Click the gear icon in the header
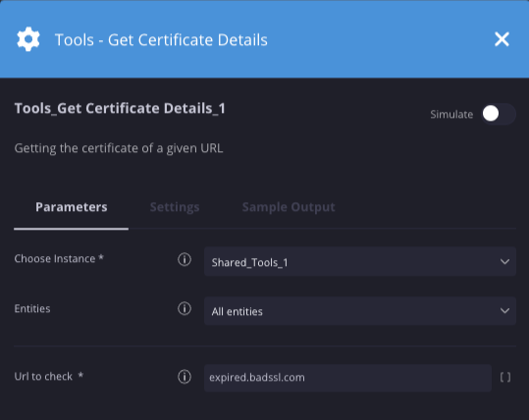The height and width of the screenshot is (420, 529). pos(28,39)
